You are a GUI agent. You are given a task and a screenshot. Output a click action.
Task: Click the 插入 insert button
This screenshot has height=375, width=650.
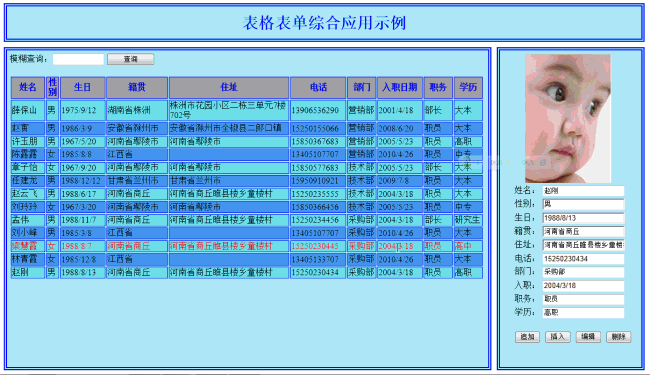(x=558, y=337)
